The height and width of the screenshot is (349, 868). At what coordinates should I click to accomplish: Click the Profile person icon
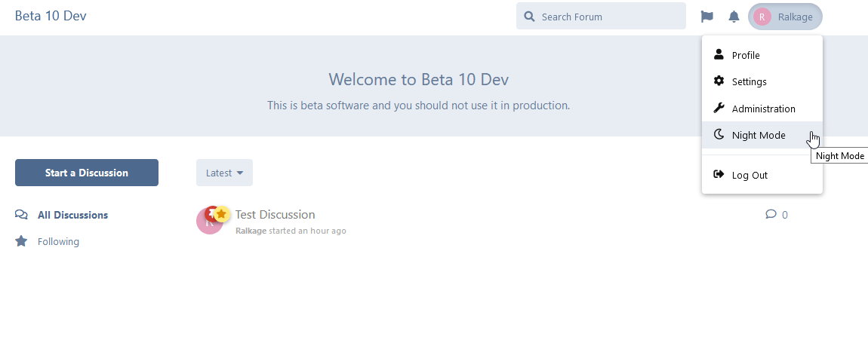point(719,55)
